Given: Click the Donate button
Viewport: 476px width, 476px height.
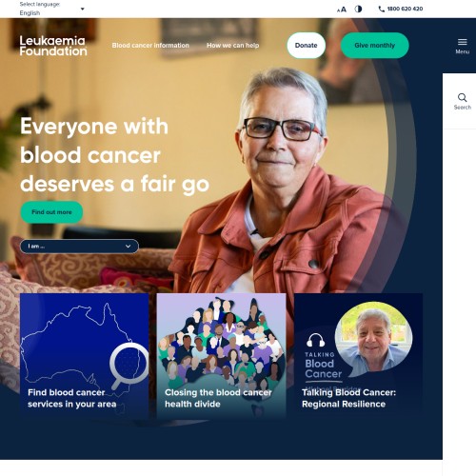Looking at the screenshot, I should 307,46.
